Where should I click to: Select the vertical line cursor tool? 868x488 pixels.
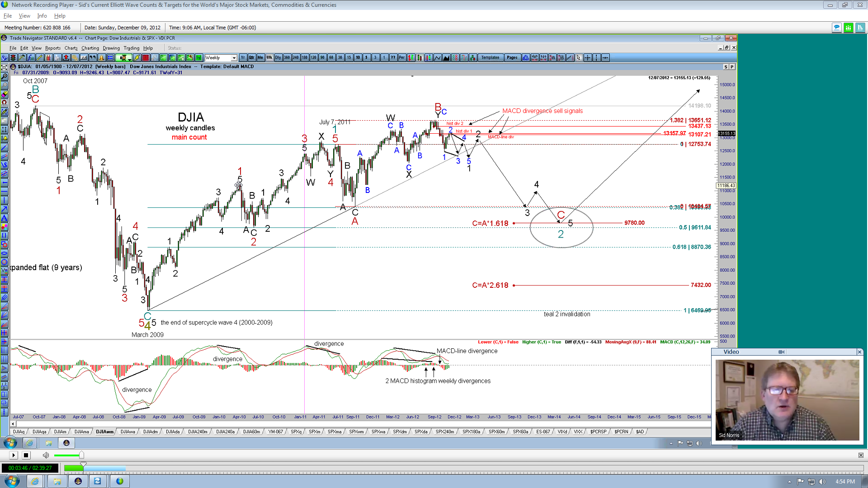(x=597, y=58)
